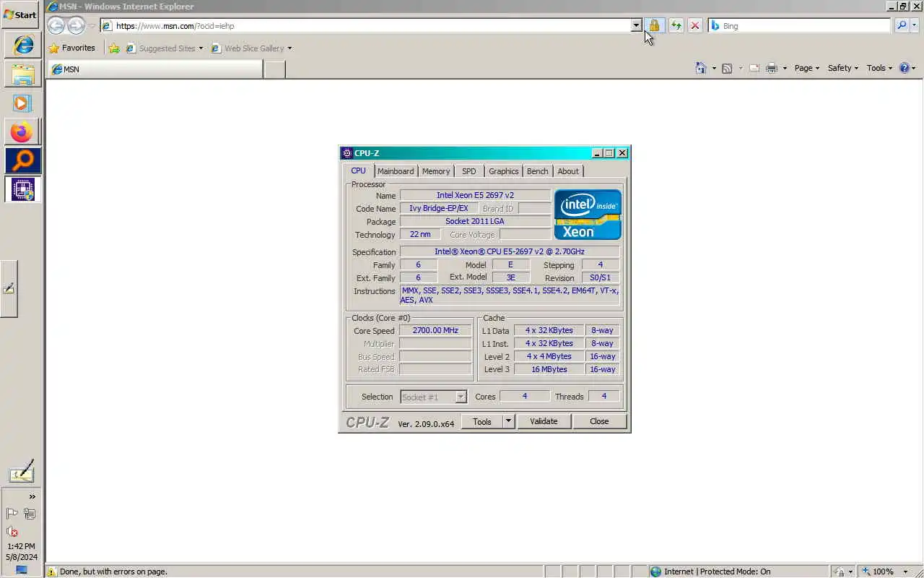Click the RSS feeds icon
This screenshot has height=578, width=924.
[727, 68]
